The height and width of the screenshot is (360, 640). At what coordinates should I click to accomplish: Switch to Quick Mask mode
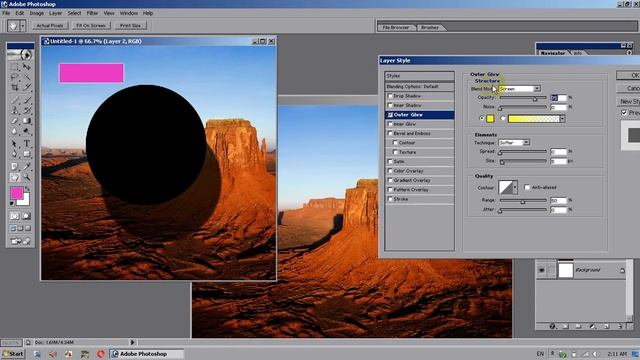[27, 216]
